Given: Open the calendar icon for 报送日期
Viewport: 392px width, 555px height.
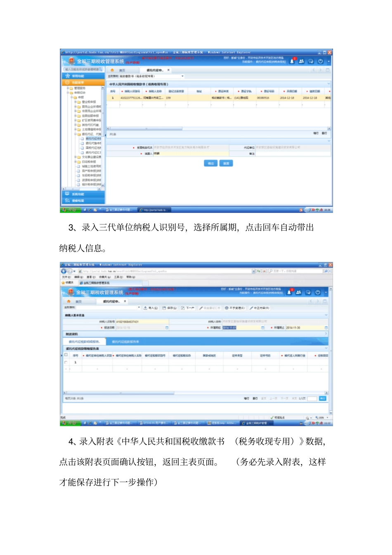Looking at the screenshot, I should coord(167,328).
